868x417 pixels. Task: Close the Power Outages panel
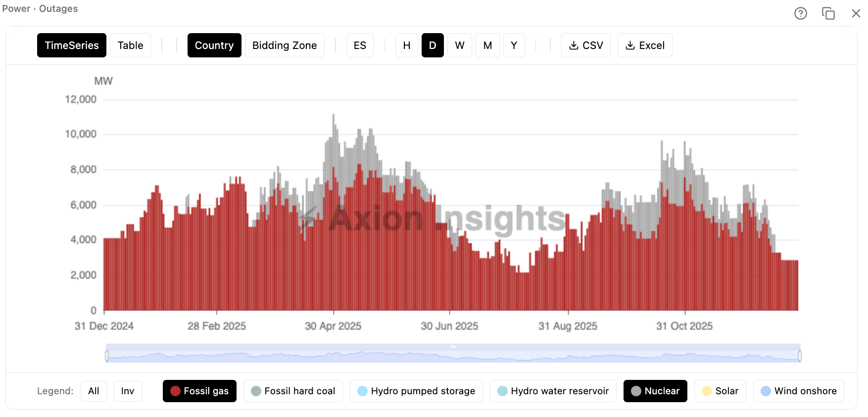tap(856, 13)
